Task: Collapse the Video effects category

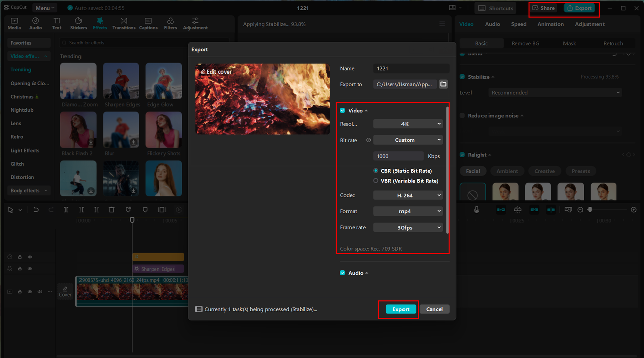Action: [x=30, y=56]
